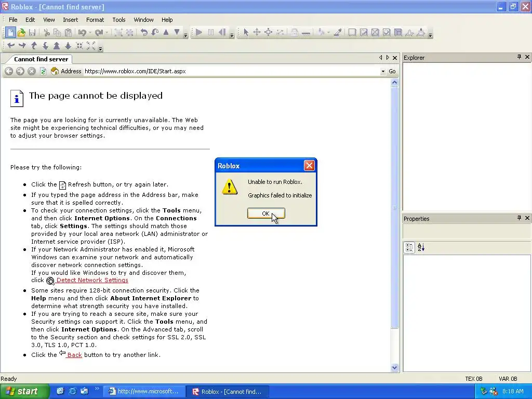Image resolution: width=532 pixels, height=399 pixels.
Task: Click the browser Refresh page icon
Action: [x=43, y=71]
